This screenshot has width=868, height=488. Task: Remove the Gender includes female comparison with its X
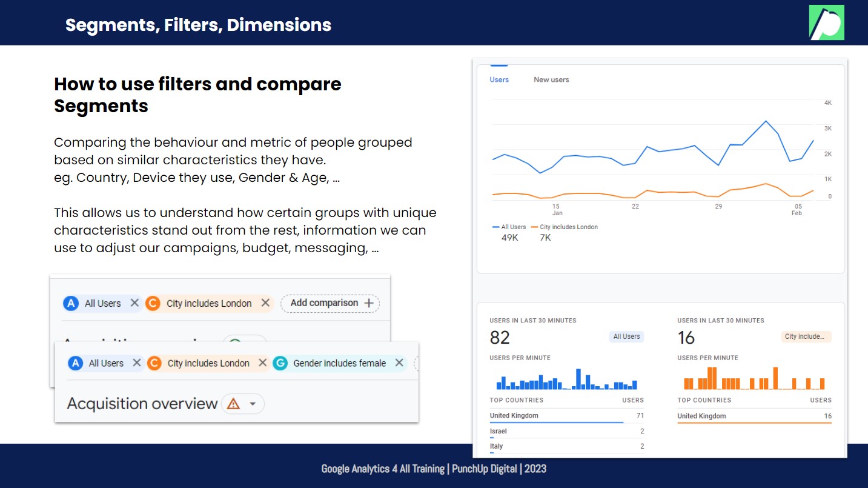click(399, 363)
